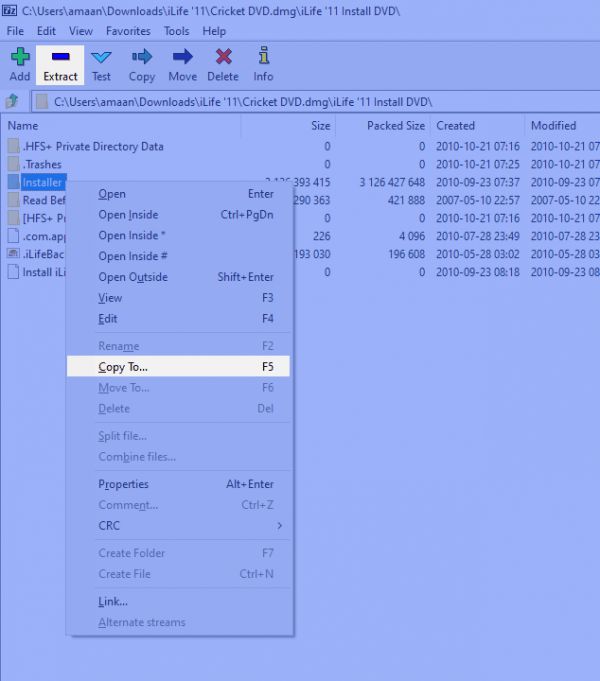Select .HFS+ Private Directory Data folder
This screenshot has height=681, width=600.
93,146
